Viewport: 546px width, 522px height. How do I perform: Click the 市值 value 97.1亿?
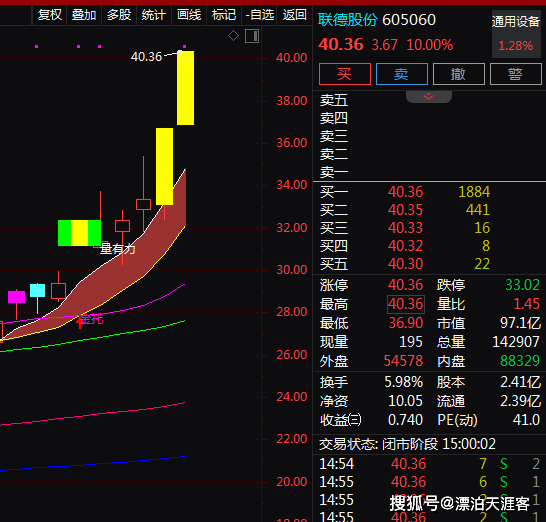coord(521,323)
